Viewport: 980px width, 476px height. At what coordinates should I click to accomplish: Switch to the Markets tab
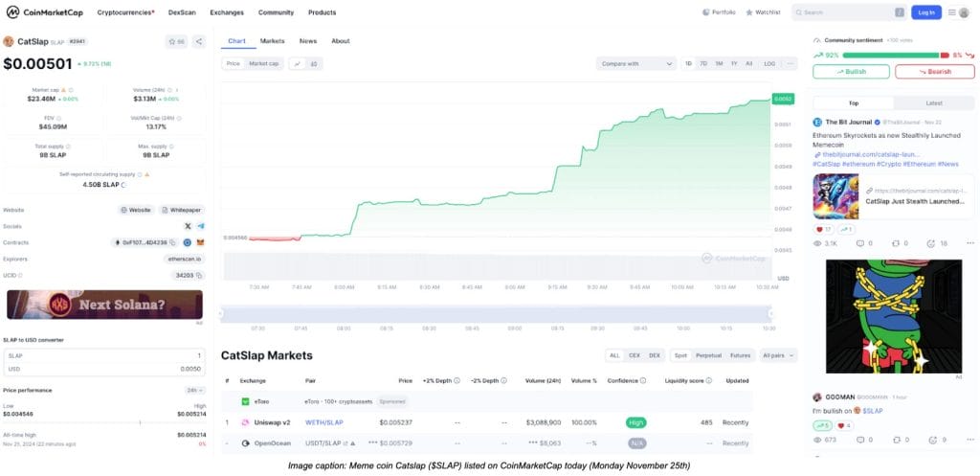pyautogui.click(x=273, y=40)
